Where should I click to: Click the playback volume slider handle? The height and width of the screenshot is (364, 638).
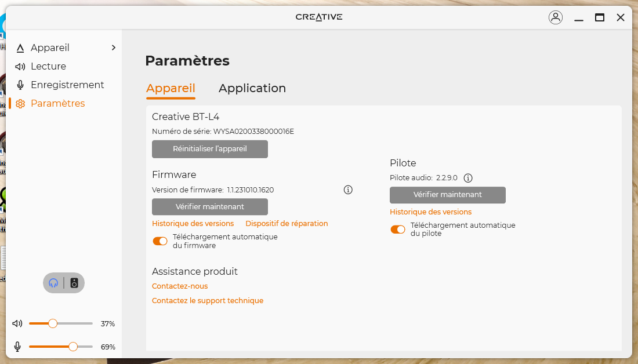53,323
